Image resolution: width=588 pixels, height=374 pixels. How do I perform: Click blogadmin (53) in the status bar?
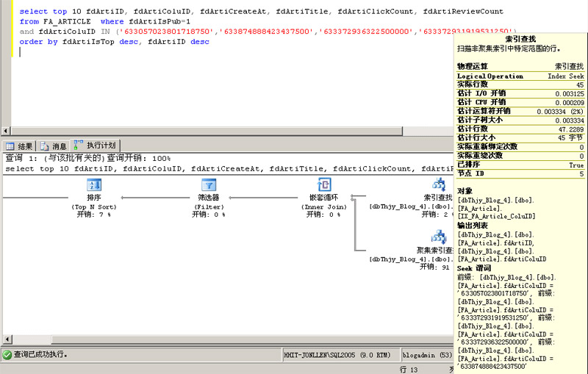tap(427, 355)
